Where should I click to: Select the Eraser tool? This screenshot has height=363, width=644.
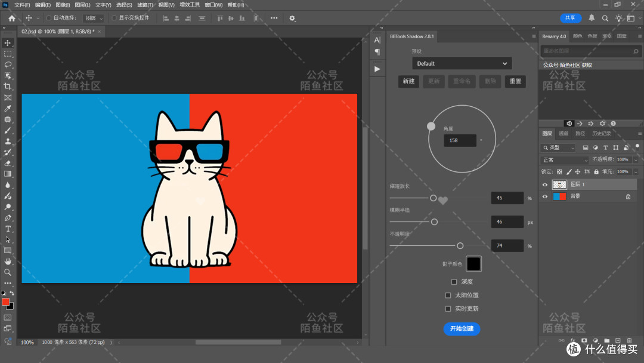[7, 163]
